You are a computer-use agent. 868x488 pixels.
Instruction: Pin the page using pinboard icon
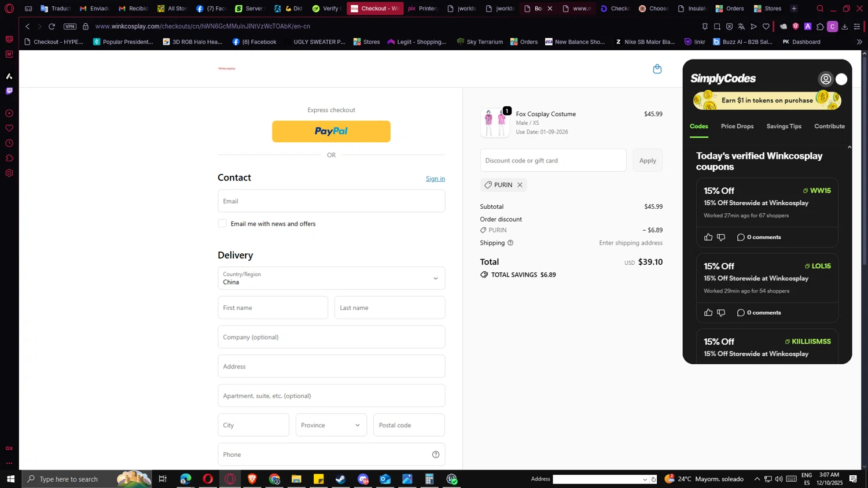(x=705, y=27)
